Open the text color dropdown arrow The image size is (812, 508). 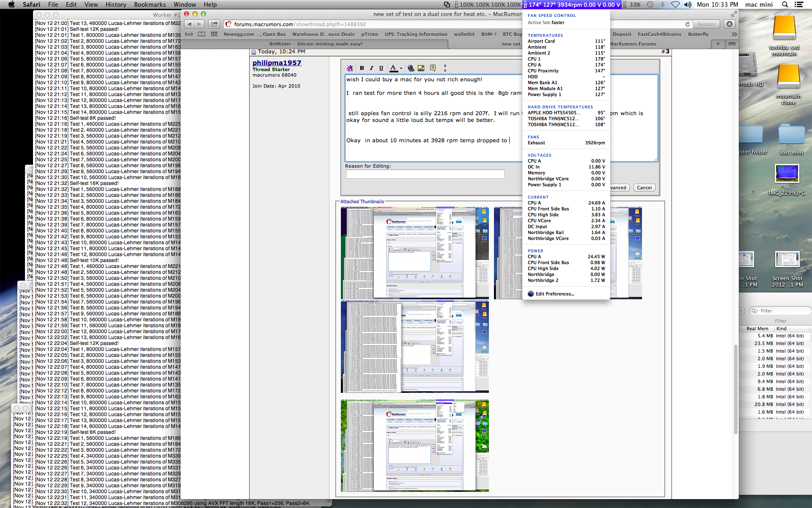tap(401, 68)
